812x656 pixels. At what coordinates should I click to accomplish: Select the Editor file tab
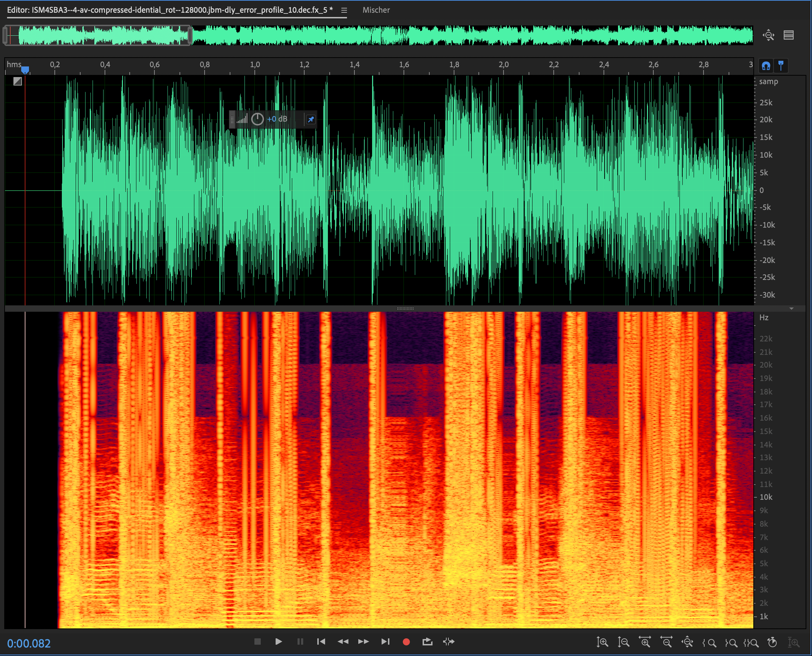pos(170,10)
